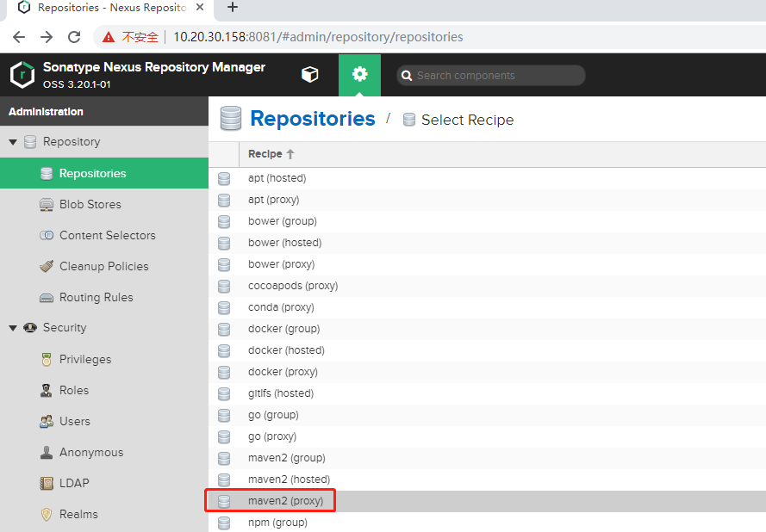Click the Select Recipe breadcrumb

467,120
